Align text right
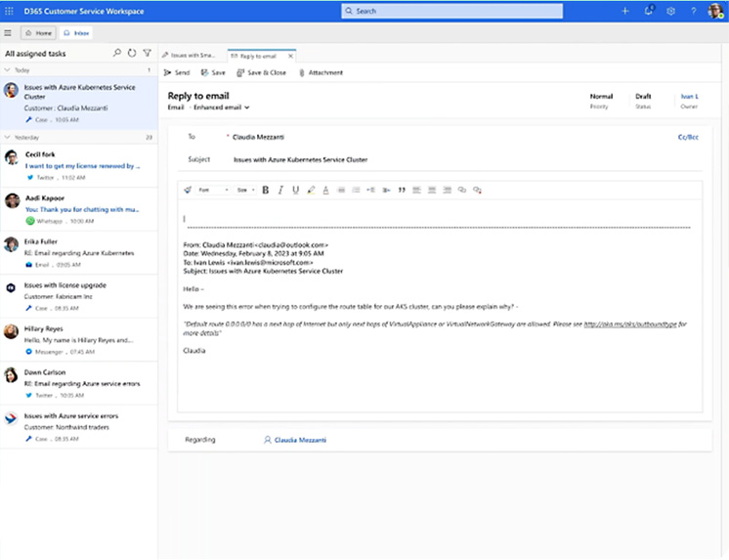Viewport: 729px width, 560px height. (x=447, y=190)
